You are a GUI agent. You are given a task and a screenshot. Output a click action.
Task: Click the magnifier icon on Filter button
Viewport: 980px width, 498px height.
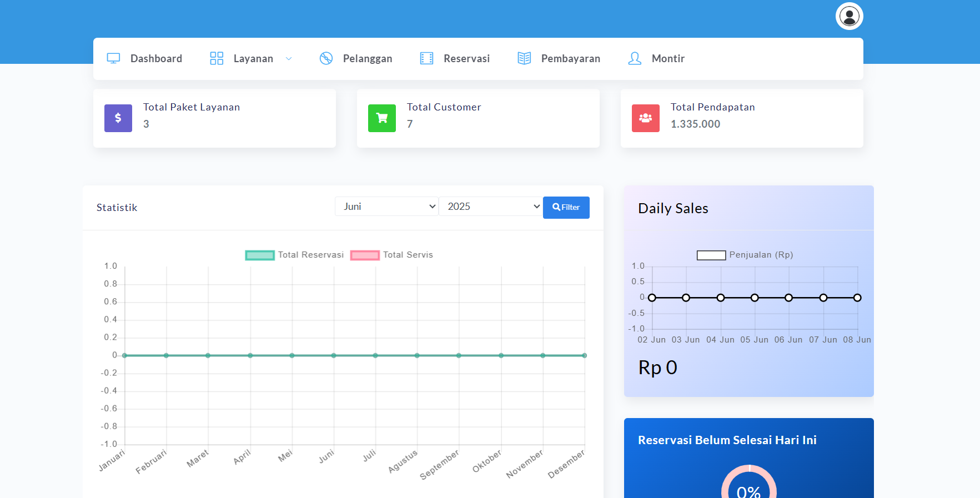(556, 207)
